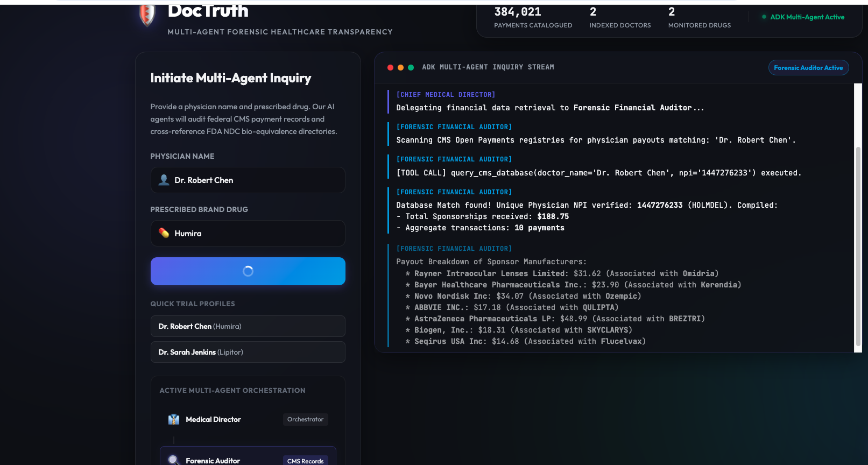Click the green ADK status indicator dot
868x465 pixels.
click(x=764, y=17)
